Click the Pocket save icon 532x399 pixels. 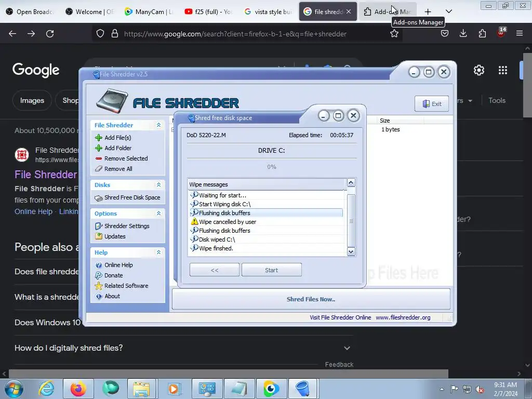445,34
